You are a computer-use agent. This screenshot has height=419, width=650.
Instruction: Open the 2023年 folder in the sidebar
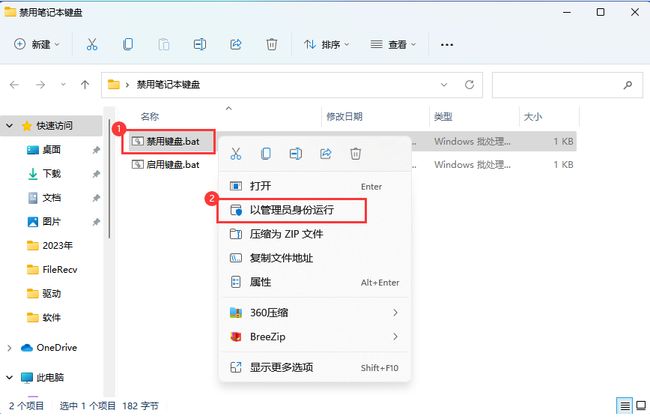[50, 245]
